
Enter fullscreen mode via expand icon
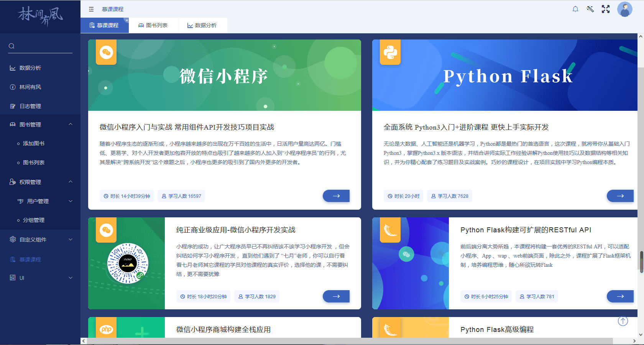pos(606,9)
